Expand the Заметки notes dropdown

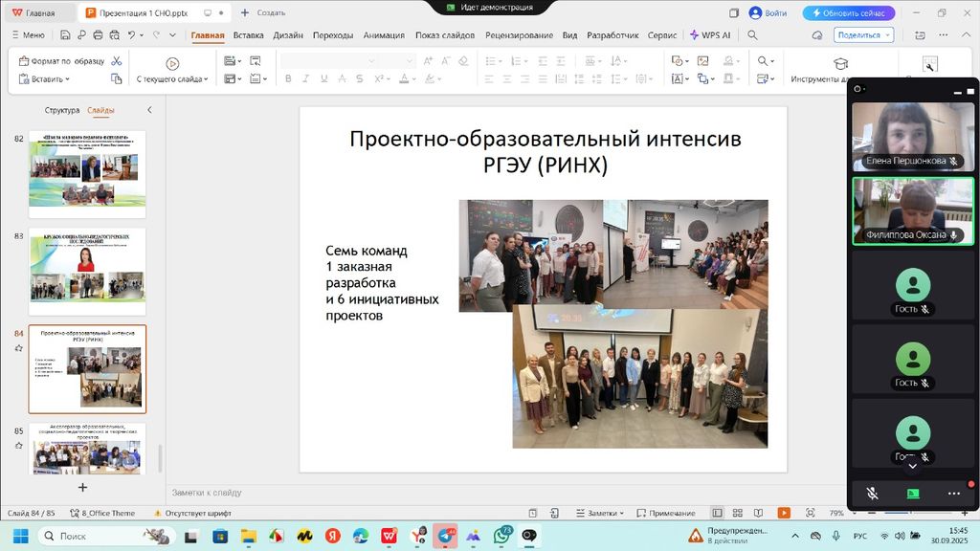click(622, 514)
